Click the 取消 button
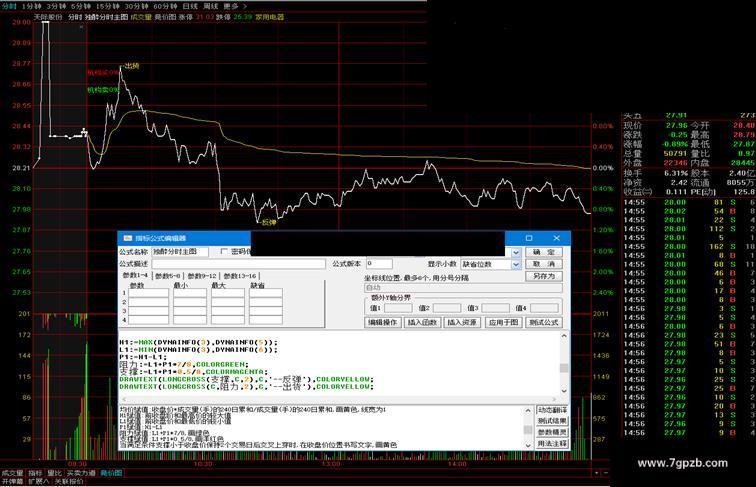Screen dimensions: 756x487 pyautogui.click(x=544, y=264)
